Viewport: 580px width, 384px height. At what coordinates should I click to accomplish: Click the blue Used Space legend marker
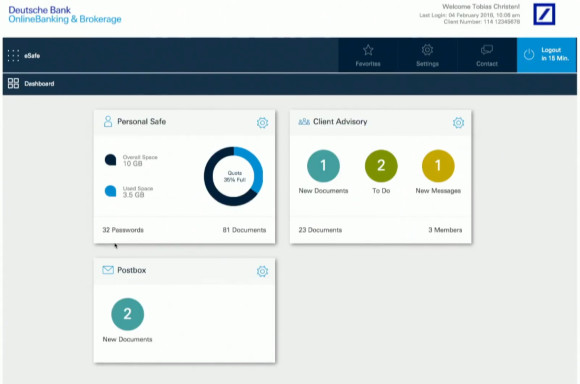pyautogui.click(x=110, y=191)
